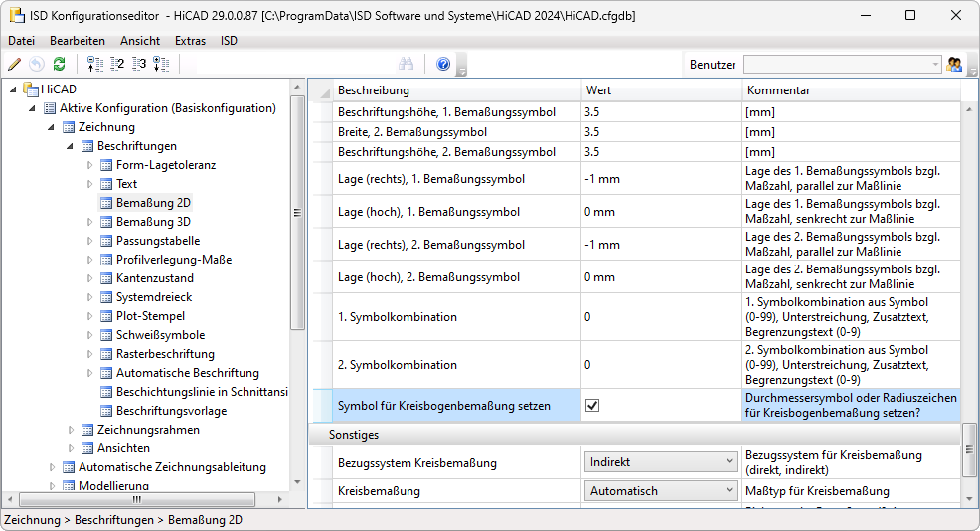The height and width of the screenshot is (531, 980).
Task: Open the ISD menu
Action: (x=229, y=41)
